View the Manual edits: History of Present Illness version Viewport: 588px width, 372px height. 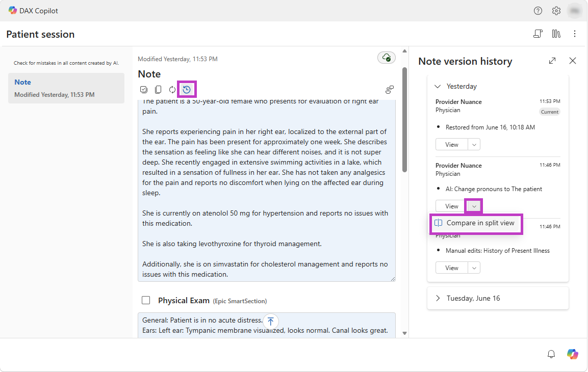click(451, 268)
